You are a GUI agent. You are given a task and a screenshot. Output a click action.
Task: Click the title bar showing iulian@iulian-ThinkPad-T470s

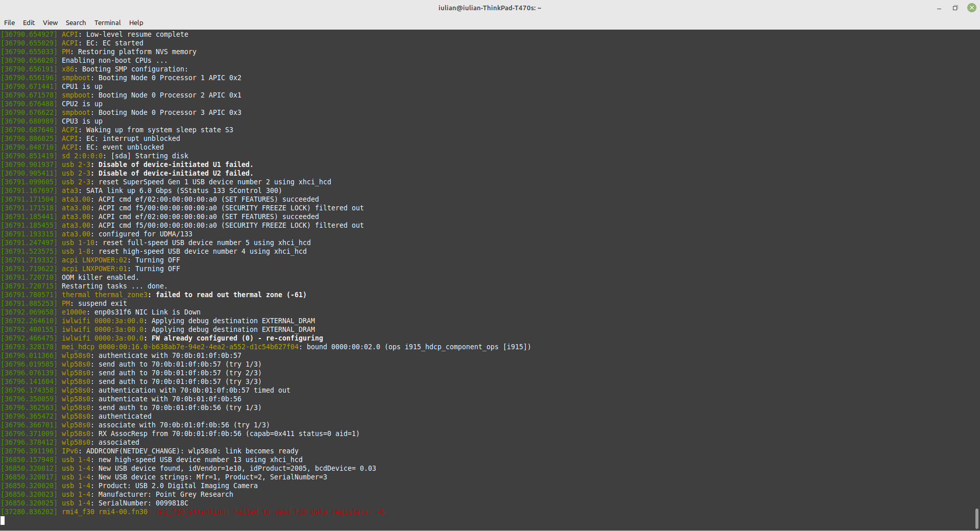488,8
